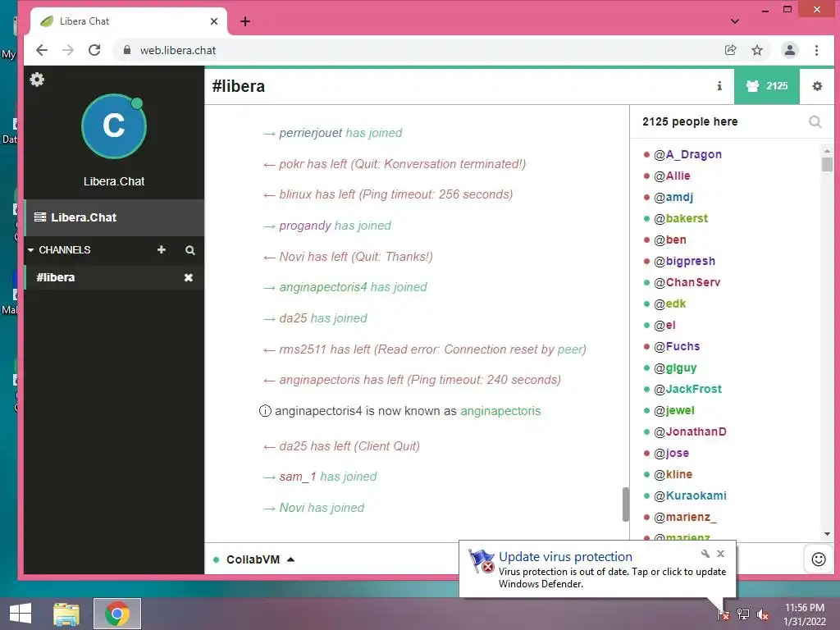Open Chrome's three-dot menu
The image size is (840, 630).
[x=816, y=50]
